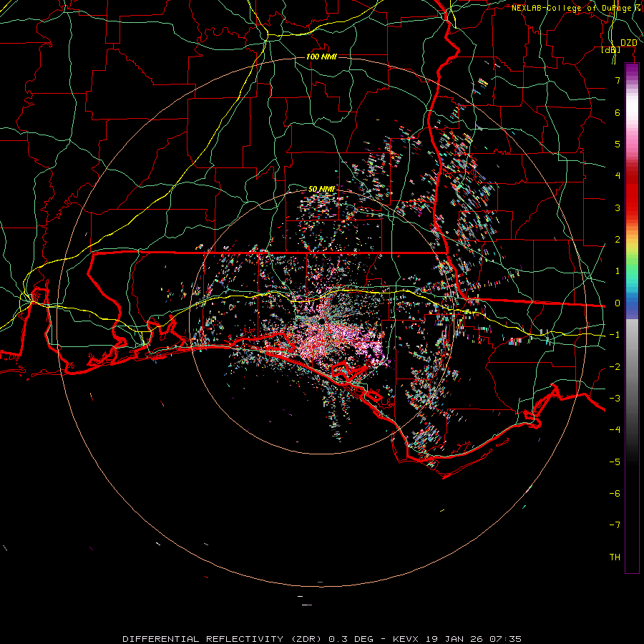
Task: Pick the -5 scale label
Action: click(615, 462)
